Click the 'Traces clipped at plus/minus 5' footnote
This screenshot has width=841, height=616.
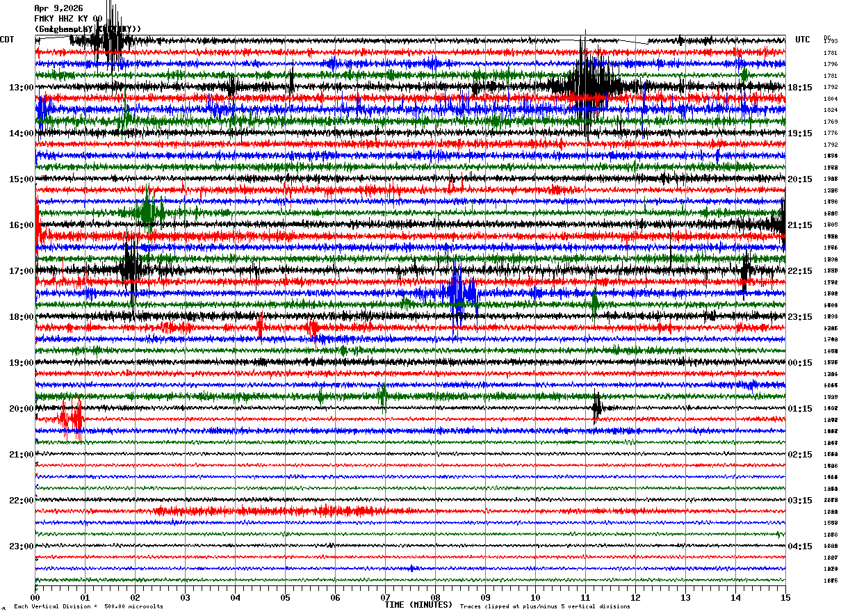click(545, 606)
